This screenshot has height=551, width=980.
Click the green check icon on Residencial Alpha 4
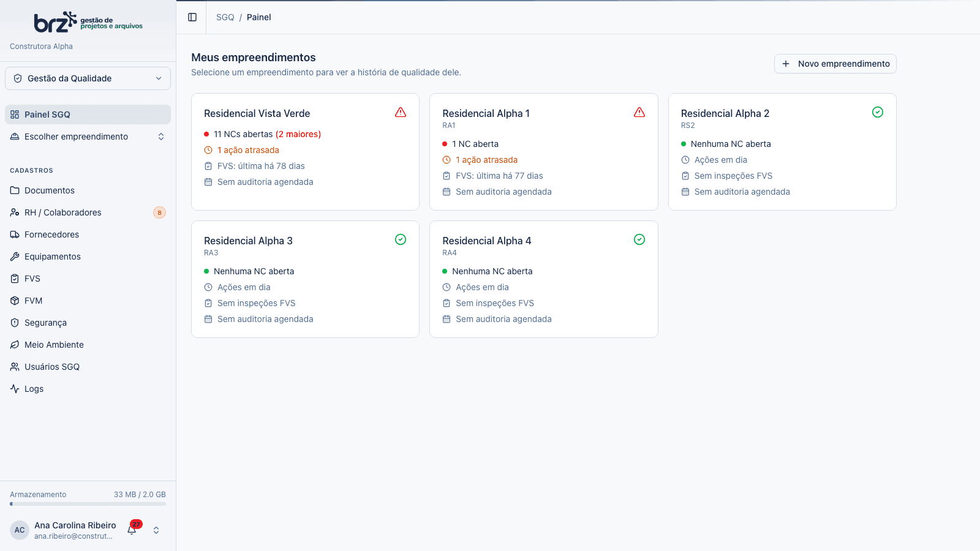[x=639, y=239]
